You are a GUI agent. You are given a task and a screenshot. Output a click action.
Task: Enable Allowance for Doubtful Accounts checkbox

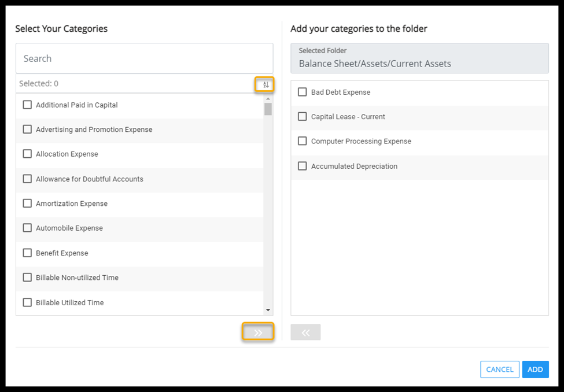(27, 179)
